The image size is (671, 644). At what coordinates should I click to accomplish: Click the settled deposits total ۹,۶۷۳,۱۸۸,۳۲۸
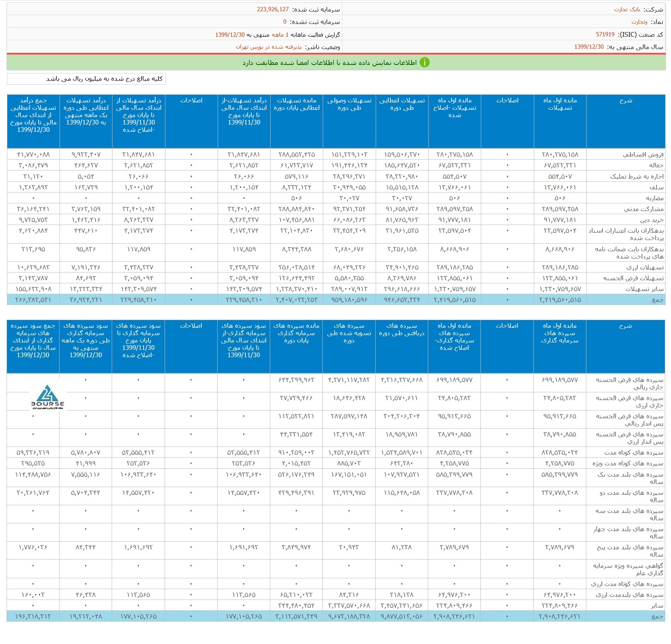pyautogui.click(x=349, y=617)
